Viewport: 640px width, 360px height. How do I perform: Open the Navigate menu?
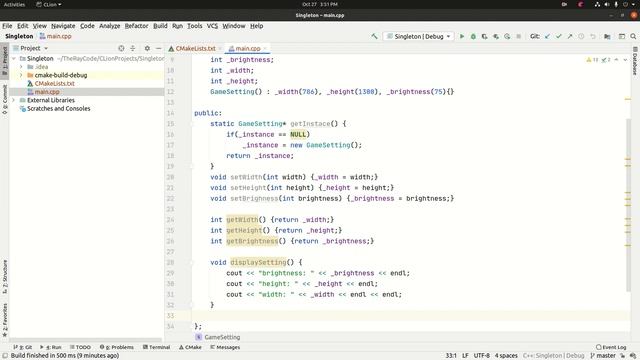click(63, 26)
